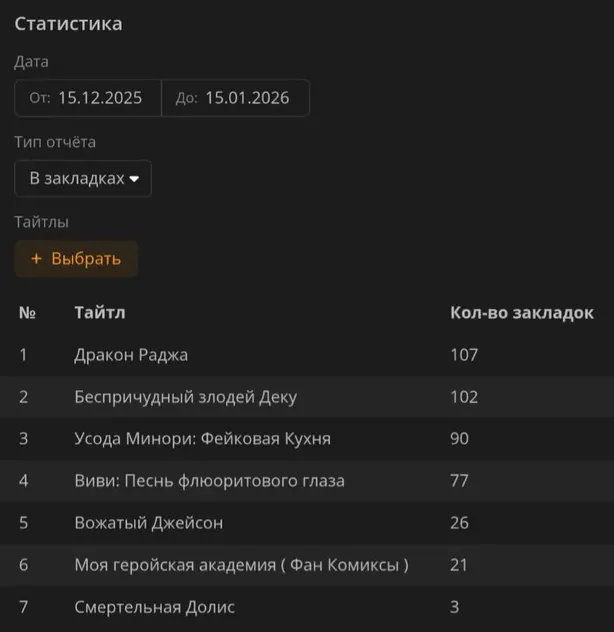Image resolution: width=614 pixels, height=632 pixels.
Task: Open the 'В закладках' report type dropdown
Action: coord(83,178)
